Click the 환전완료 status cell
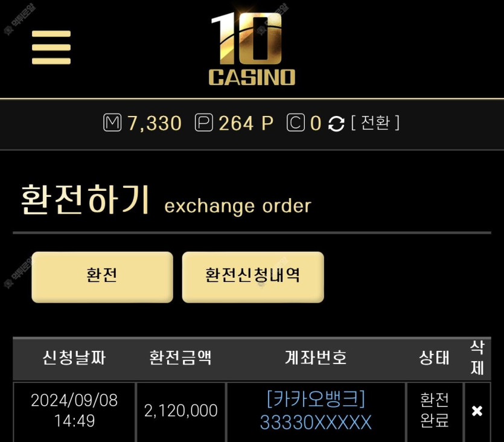This screenshot has width=504, height=442. click(434, 410)
